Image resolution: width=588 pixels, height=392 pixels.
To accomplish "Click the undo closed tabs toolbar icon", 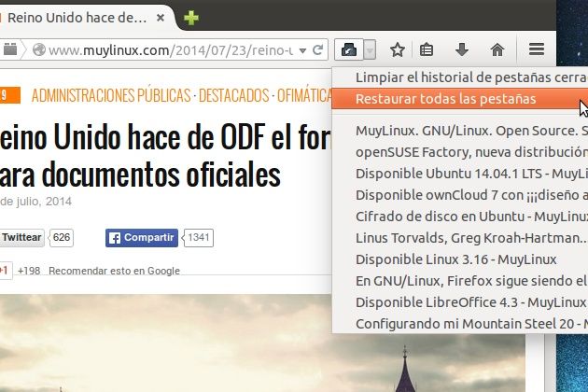I will coord(350,49).
